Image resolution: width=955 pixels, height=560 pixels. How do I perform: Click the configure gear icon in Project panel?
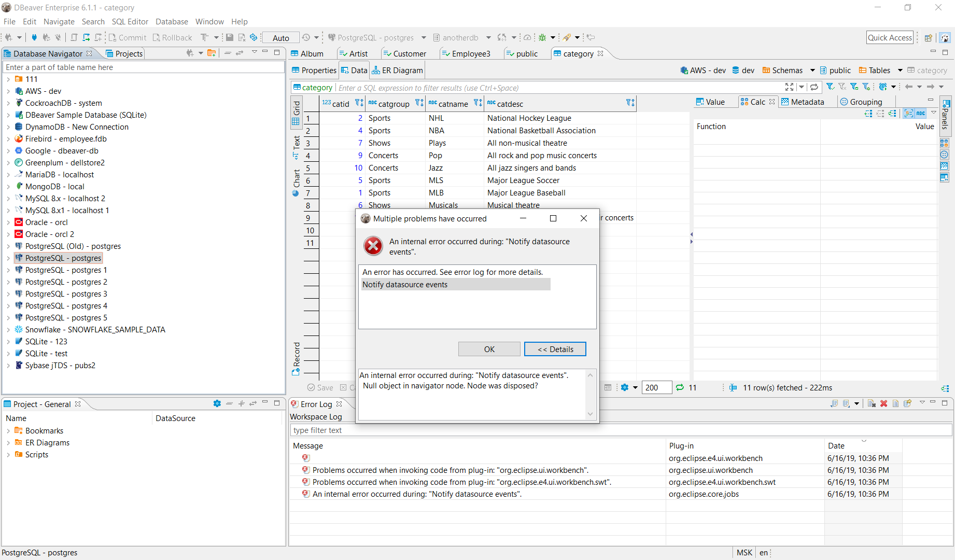click(x=217, y=403)
